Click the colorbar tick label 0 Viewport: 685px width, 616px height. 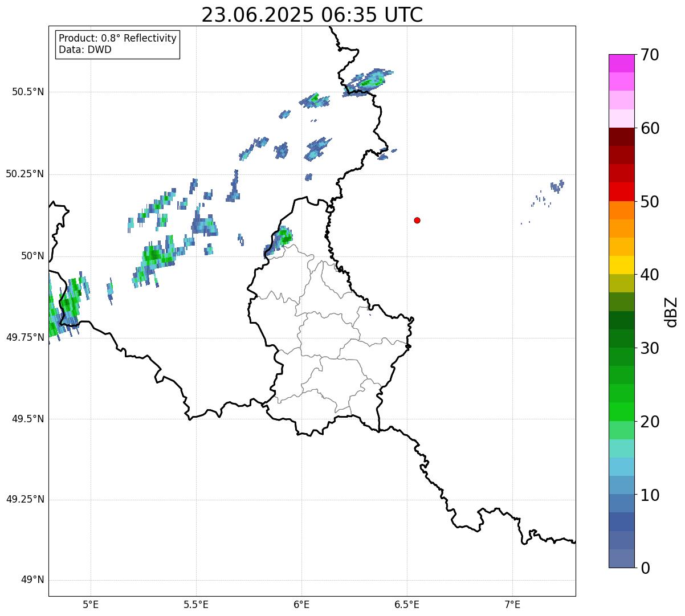point(645,568)
